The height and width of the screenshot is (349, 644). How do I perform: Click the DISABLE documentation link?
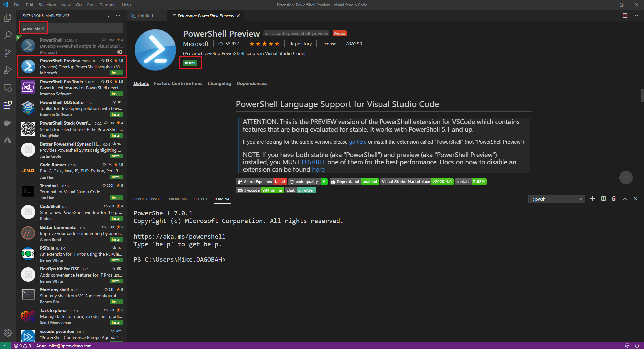click(313, 162)
